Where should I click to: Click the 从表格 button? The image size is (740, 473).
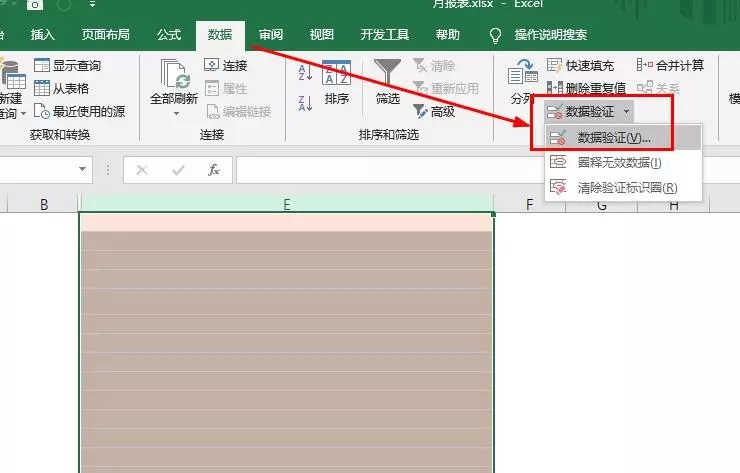(x=61, y=88)
